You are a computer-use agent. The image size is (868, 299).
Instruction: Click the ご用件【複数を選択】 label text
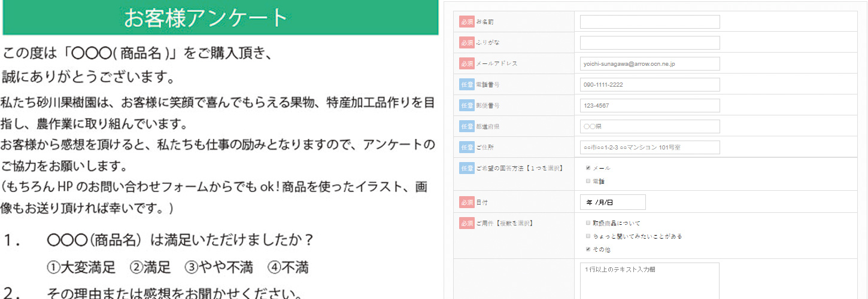(x=505, y=223)
